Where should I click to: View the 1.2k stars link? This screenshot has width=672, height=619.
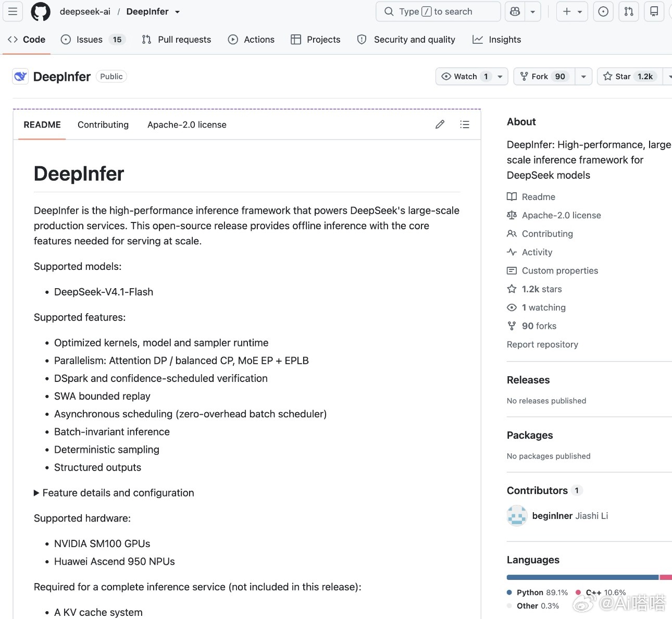tap(534, 289)
